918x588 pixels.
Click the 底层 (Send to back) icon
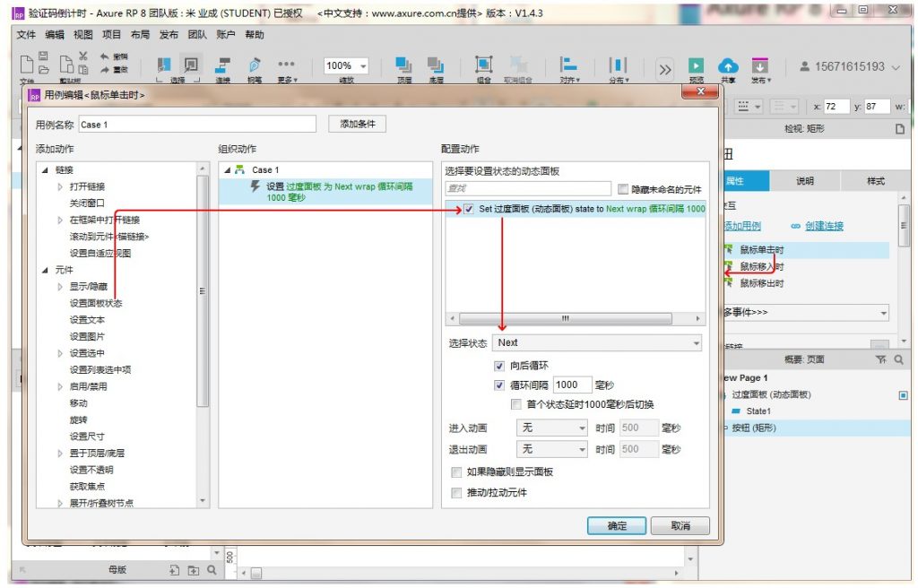[x=436, y=66]
